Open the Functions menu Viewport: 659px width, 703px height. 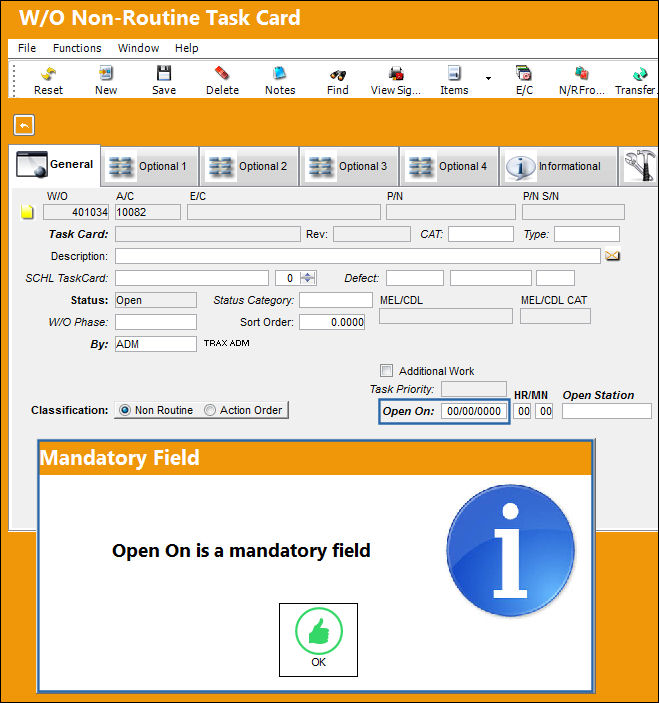click(x=77, y=48)
